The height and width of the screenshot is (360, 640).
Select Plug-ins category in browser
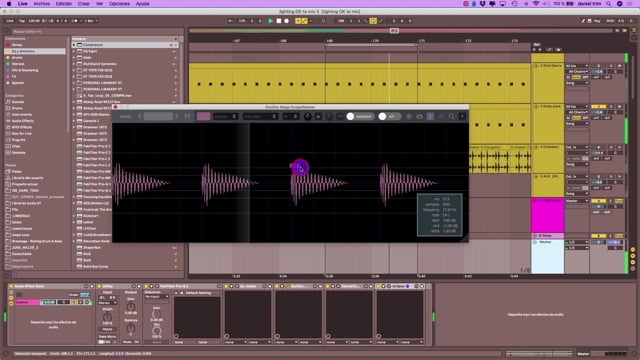coord(18,140)
